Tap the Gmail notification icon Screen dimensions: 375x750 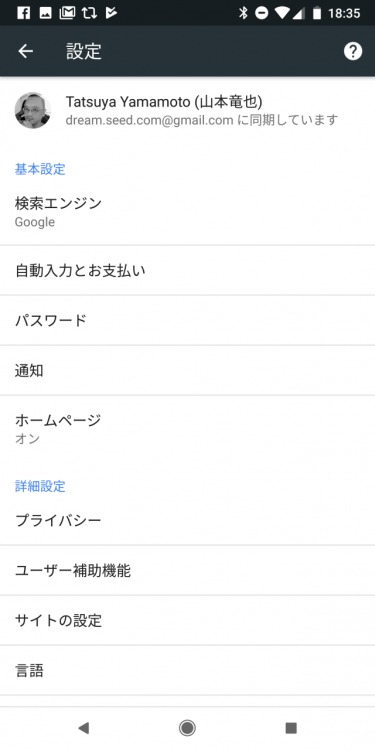[x=67, y=13]
